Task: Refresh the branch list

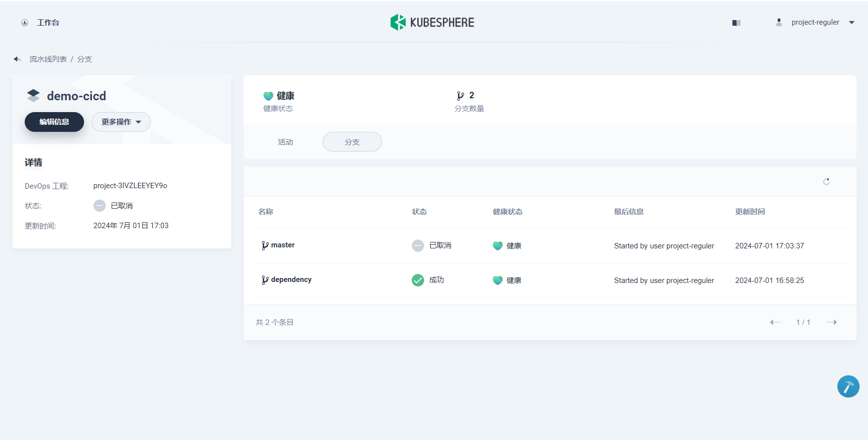Action: pos(826,181)
